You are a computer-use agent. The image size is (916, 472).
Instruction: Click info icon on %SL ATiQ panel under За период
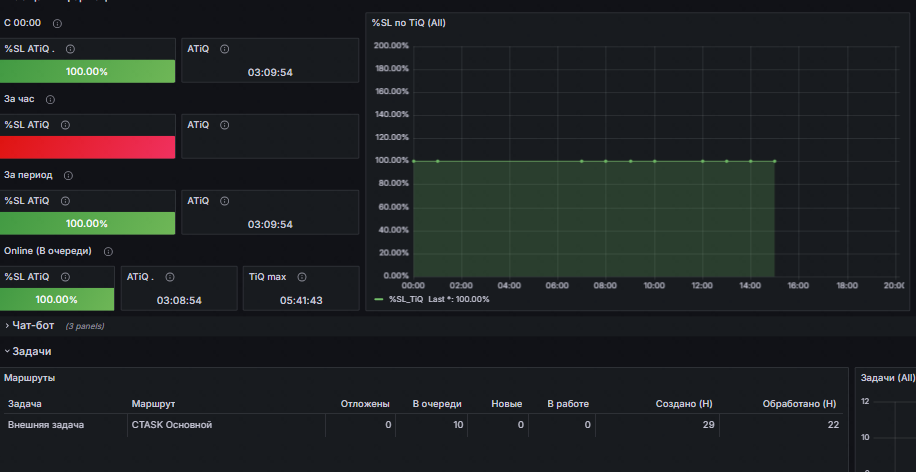tap(65, 201)
